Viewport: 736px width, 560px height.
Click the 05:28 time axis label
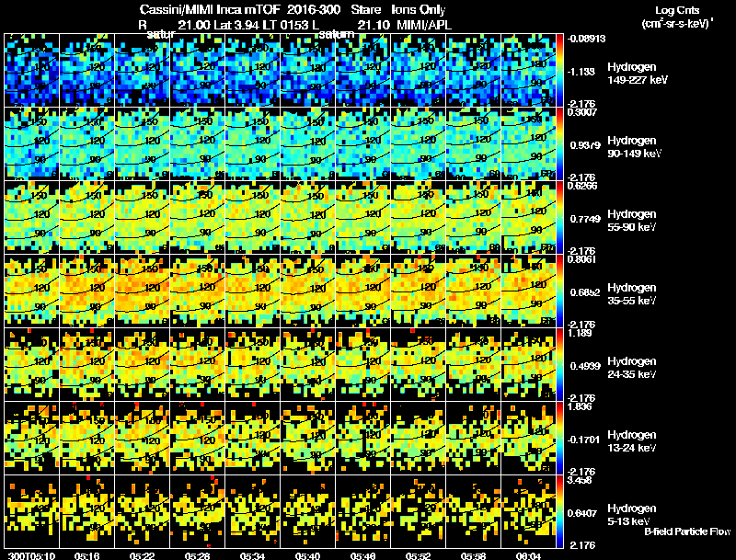(197, 555)
